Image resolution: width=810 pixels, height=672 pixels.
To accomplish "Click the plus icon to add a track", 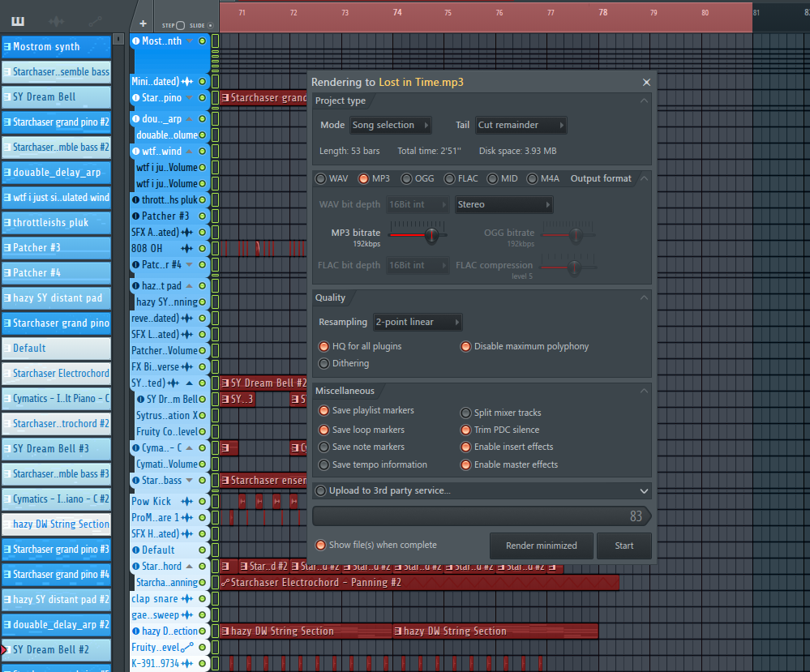I will click(x=143, y=24).
